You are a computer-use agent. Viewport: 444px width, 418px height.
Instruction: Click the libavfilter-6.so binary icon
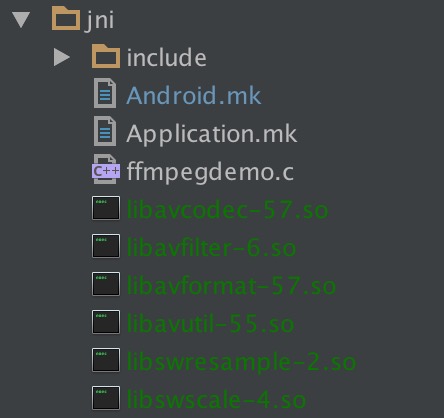click(x=106, y=246)
